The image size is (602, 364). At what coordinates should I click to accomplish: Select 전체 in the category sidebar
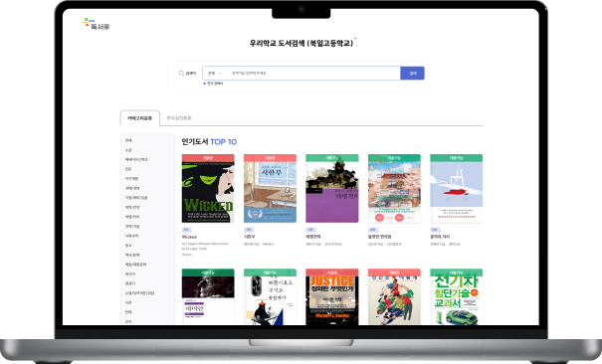128,141
